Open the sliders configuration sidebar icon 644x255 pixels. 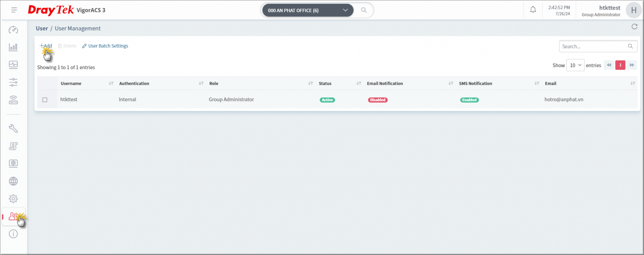pos(13,82)
